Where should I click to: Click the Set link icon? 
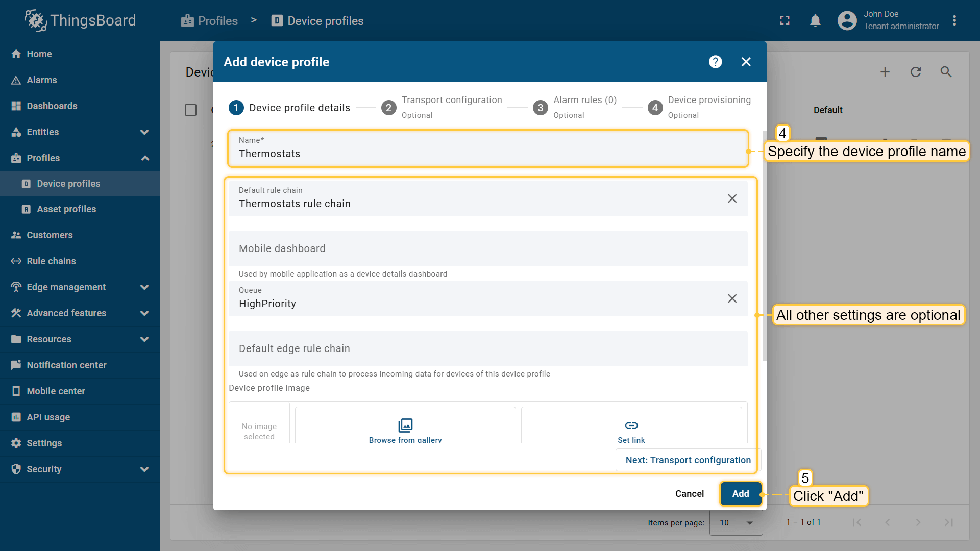click(x=631, y=425)
